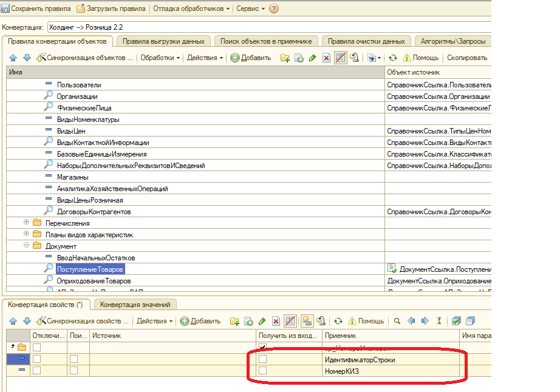Viewport: 560px width, 392px height.
Task: Refresh properties list with green arrows
Action: pyautogui.click(x=338, y=321)
